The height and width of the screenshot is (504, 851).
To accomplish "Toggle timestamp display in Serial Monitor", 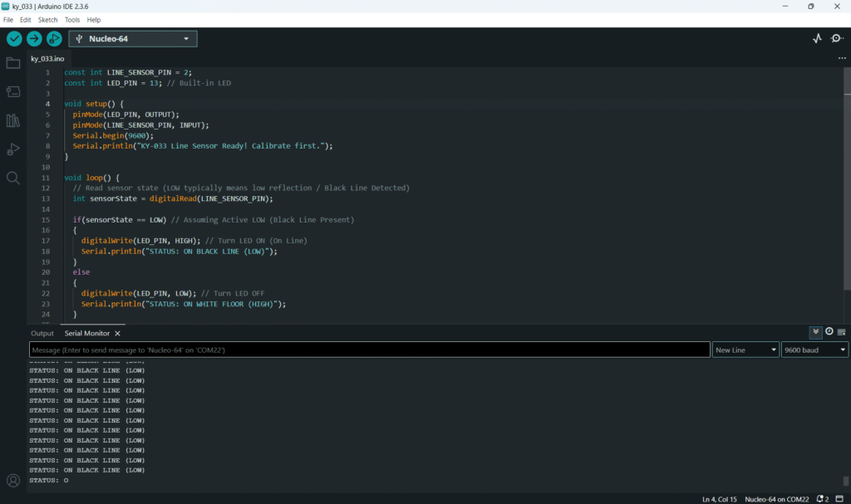I will click(x=829, y=332).
